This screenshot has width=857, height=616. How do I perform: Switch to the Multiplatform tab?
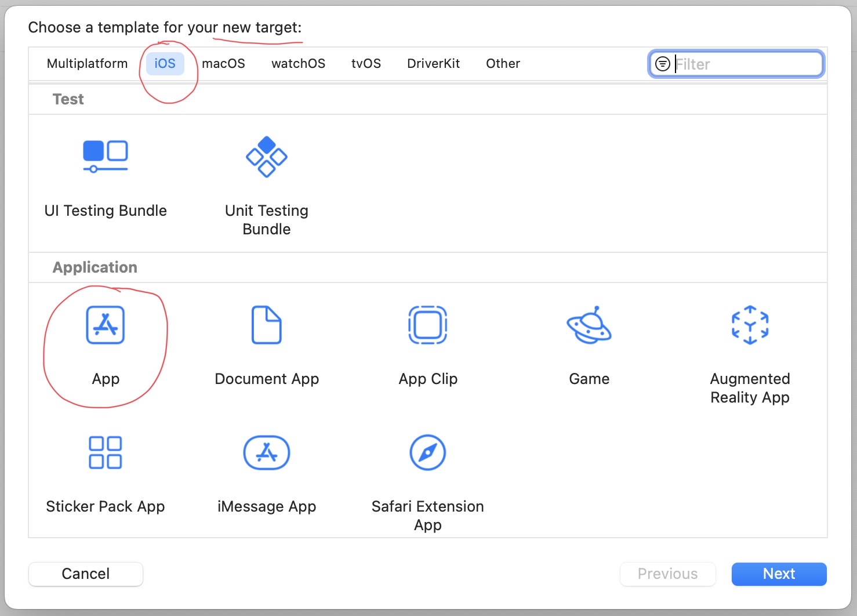[x=87, y=64]
